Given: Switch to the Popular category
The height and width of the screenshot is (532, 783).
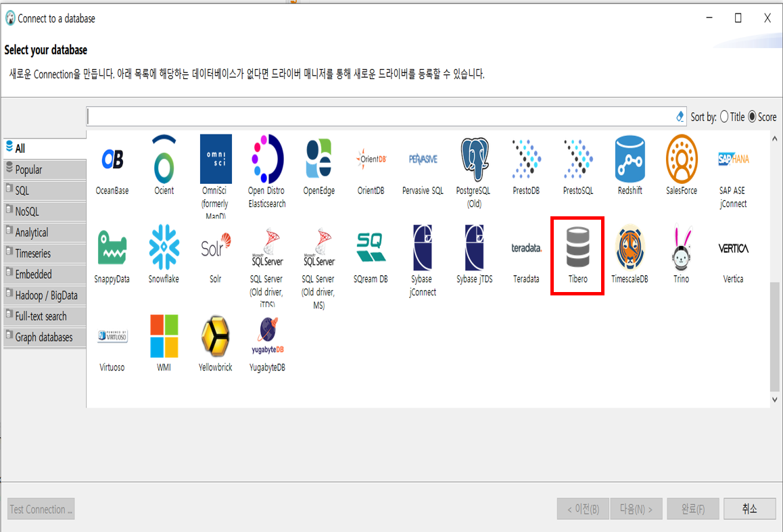Looking at the screenshot, I should (45, 169).
